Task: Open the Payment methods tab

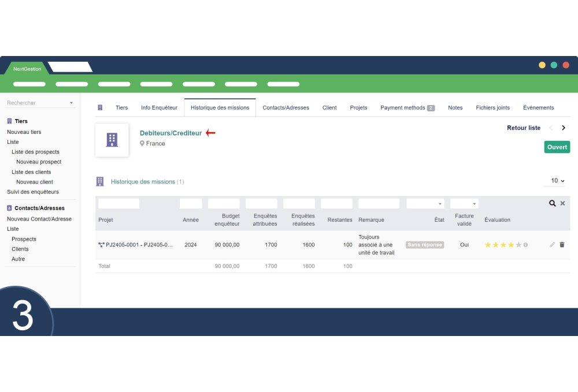Action: coord(407,108)
